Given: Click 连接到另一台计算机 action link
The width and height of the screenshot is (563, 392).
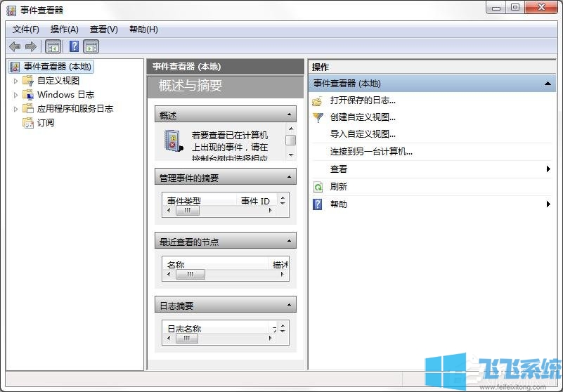Looking at the screenshot, I should (371, 151).
